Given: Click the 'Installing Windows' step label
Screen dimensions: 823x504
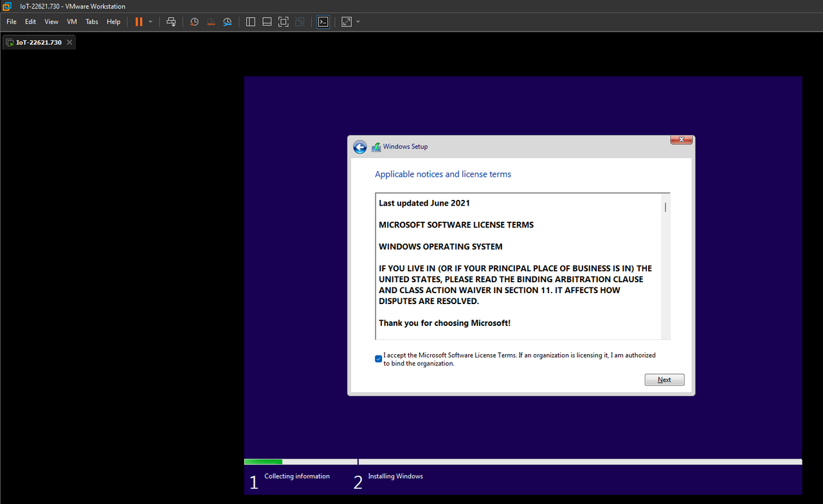Looking at the screenshot, I should click(x=395, y=476).
